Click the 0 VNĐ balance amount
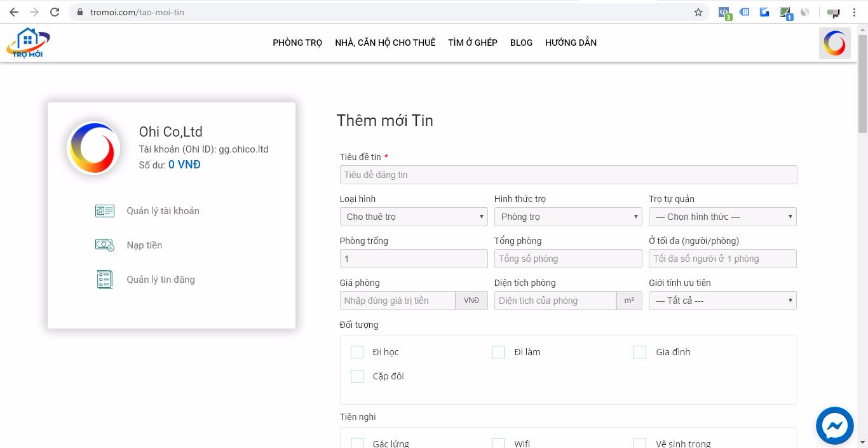 pos(184,165)
